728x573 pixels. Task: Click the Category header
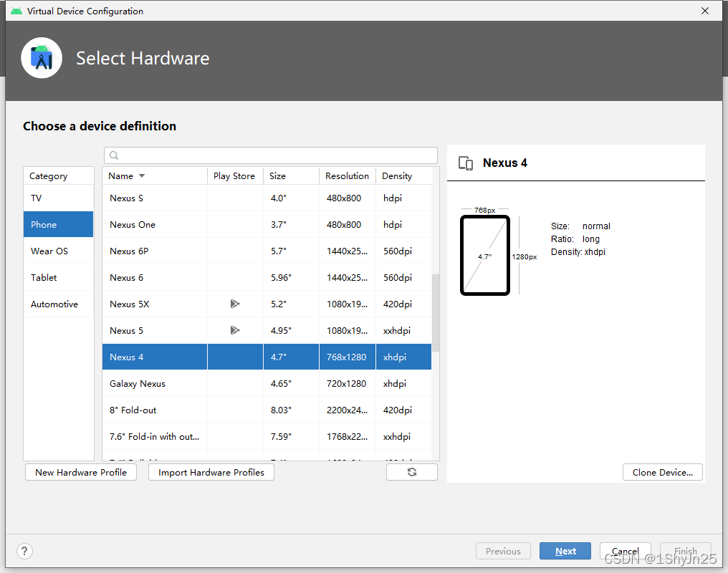click(x=59, y=176)
